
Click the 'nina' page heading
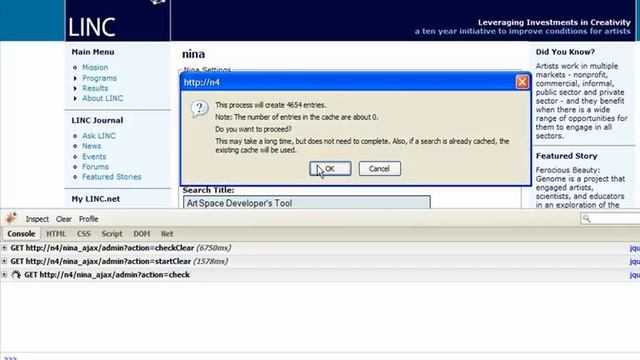click(x=193, y=54)
